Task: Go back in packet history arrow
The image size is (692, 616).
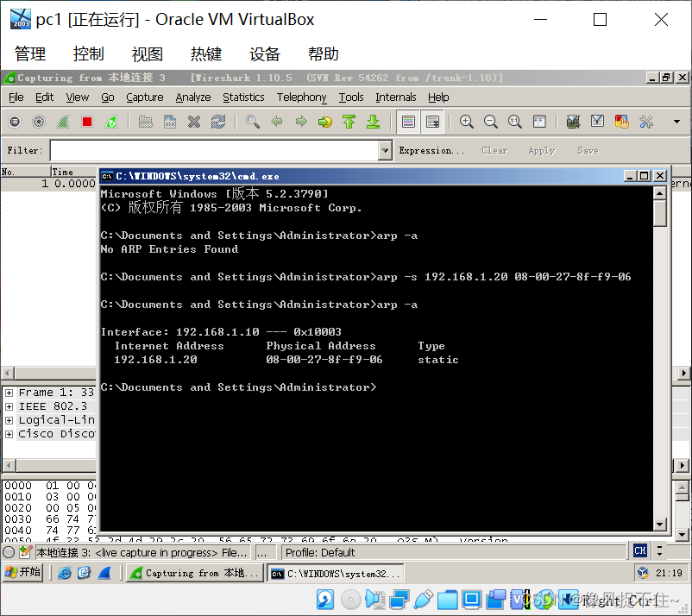Action: (x=277, y=122)
